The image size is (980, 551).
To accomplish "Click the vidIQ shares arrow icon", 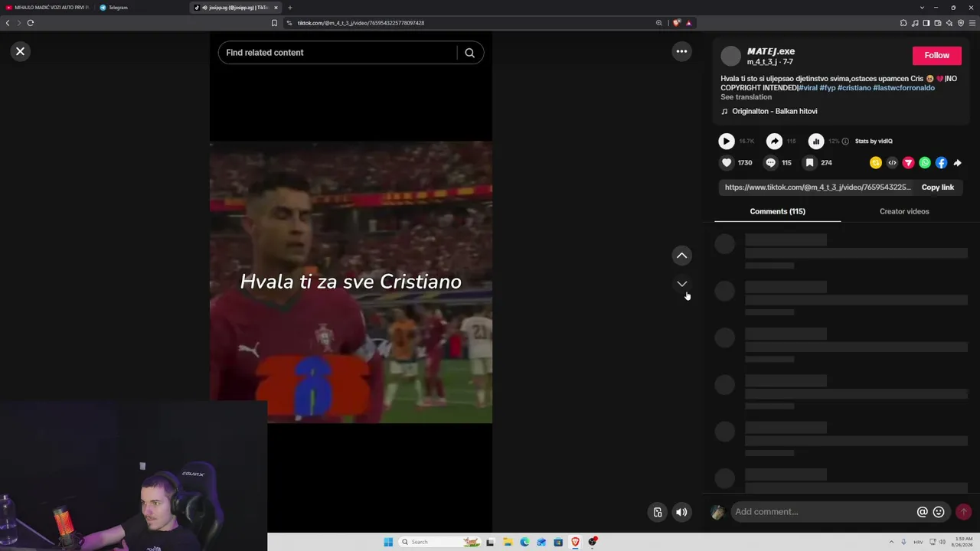I will click(775, 141).
